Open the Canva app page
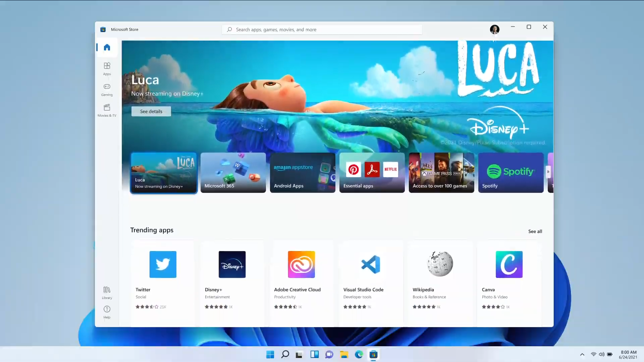Screen dimensions: 644x362 click(508, 264)
